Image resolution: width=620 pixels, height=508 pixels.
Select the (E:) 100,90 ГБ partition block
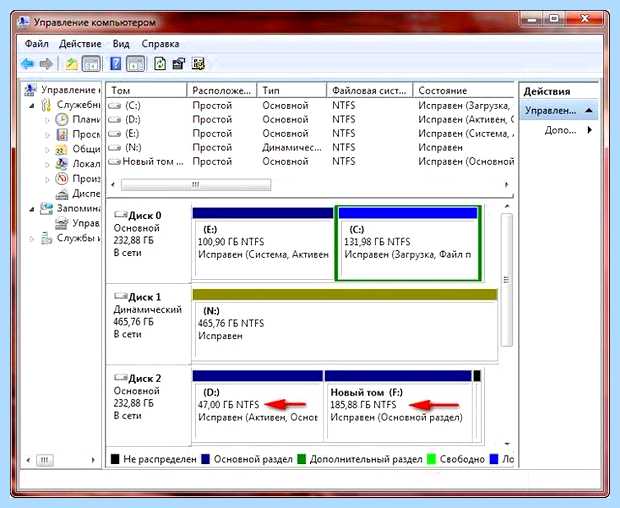(263, 244)
